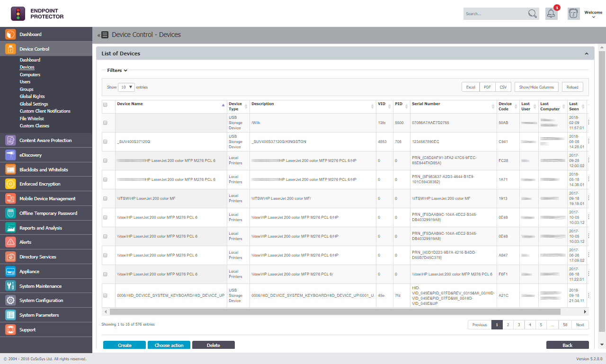Open the Show entries dropdown
This screenshot has width=606, height=364.
(126, 87)
